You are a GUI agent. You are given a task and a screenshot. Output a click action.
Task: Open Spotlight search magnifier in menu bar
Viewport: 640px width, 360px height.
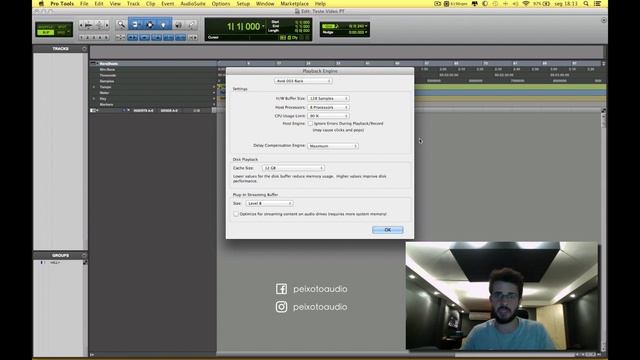pyautogui.click(x=586, y=4)
